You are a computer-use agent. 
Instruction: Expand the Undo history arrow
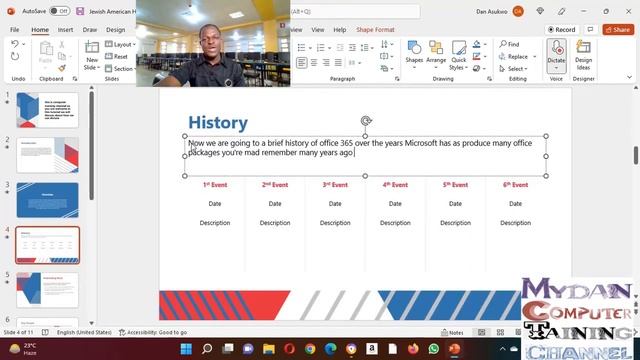pyautogui.click(x=24, y=44)
